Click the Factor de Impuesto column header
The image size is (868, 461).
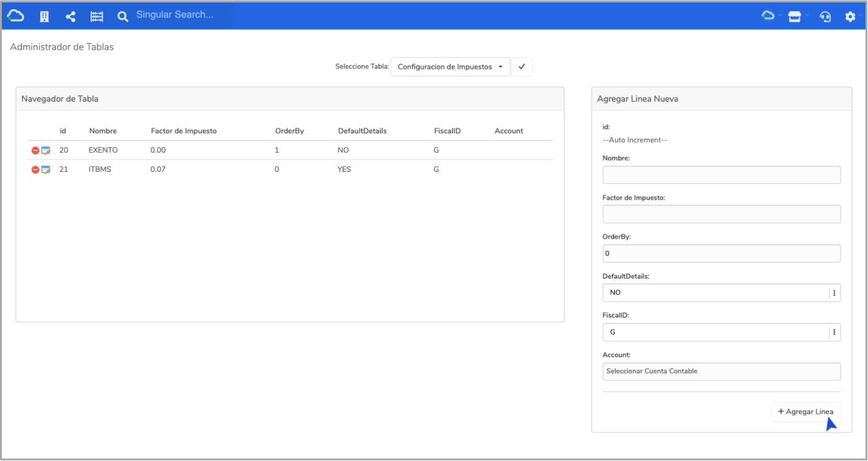[184, 131]
